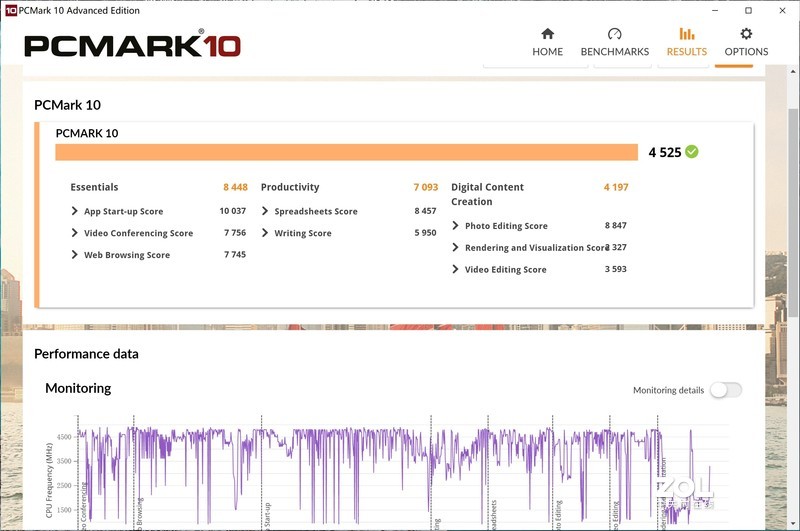Viewport: 800px width, 531px height.
Task: Expand the Photo Editing Score row
Action: point(455,225)
